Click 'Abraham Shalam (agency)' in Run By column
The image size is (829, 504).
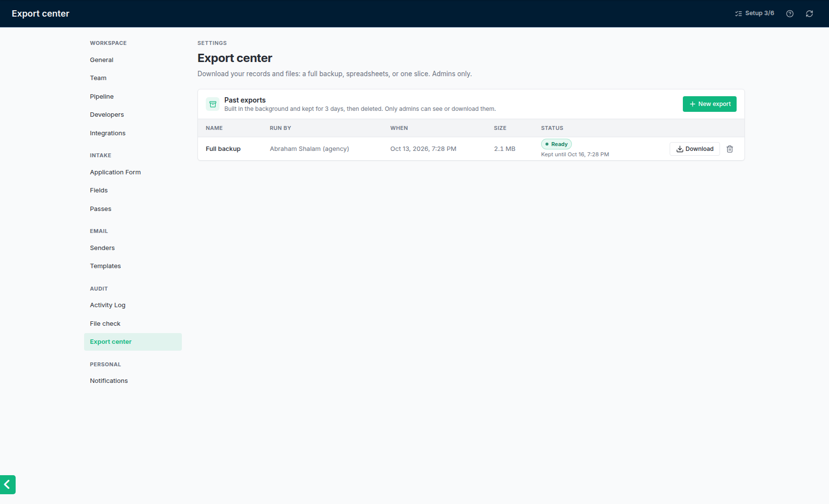click(x=309, y=149)
